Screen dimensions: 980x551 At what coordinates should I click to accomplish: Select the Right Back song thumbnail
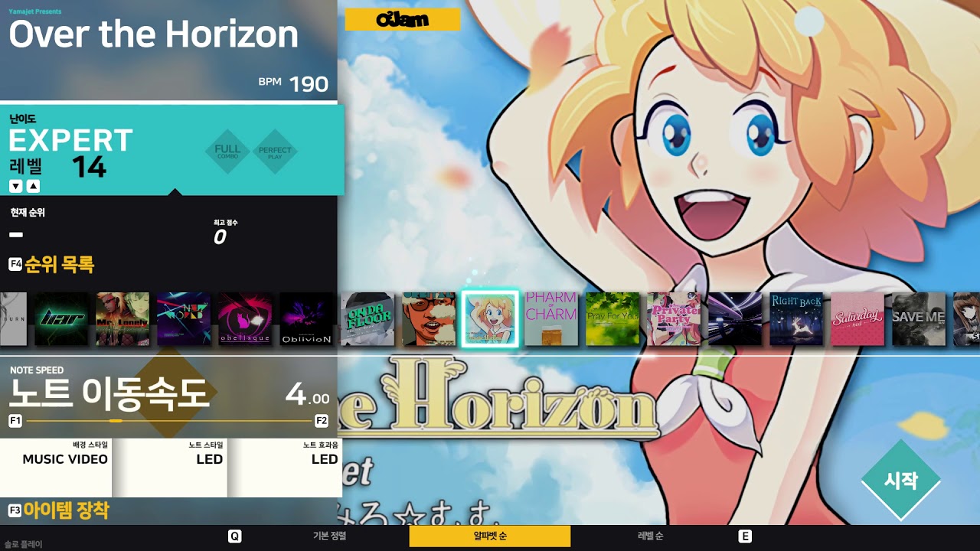(x=796, y=319)
